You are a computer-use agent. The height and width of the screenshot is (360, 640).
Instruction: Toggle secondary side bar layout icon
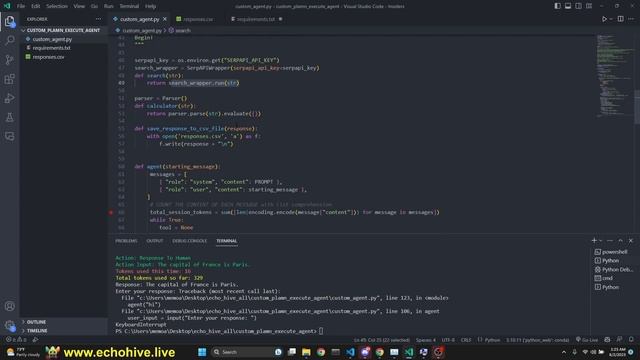pos(578,6)
